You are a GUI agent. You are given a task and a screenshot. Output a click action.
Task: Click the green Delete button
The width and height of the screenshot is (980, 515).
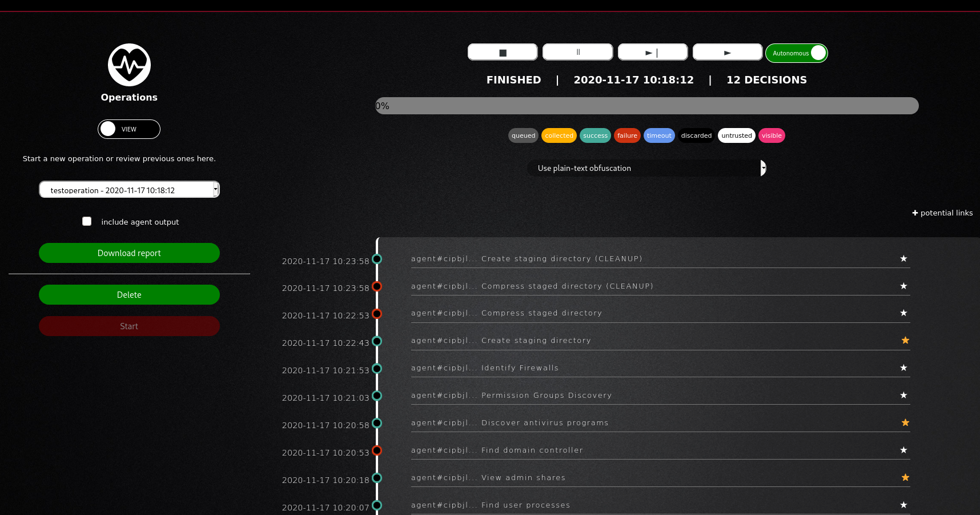(129, 295)
